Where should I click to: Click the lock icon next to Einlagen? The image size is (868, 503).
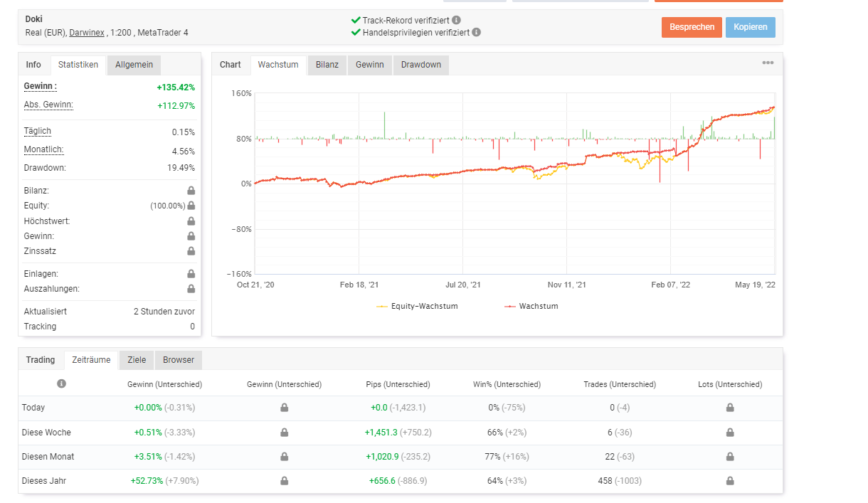(x=191, y=274)
